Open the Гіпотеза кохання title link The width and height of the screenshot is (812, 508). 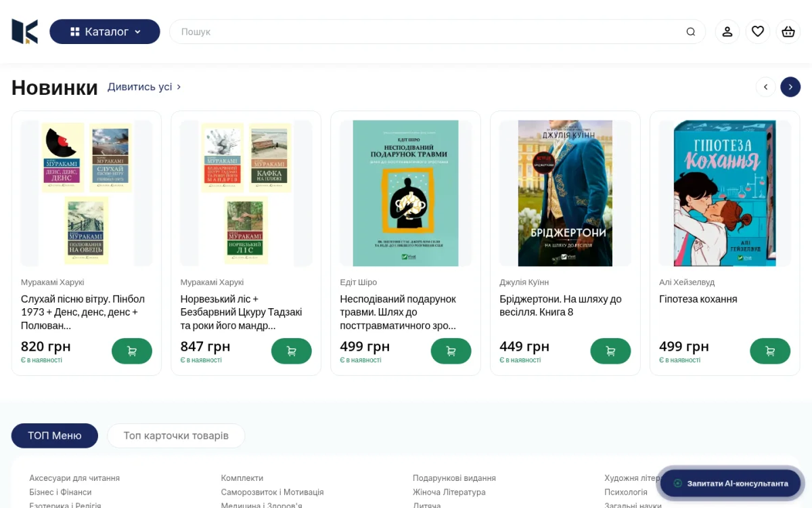coord(698,299)
